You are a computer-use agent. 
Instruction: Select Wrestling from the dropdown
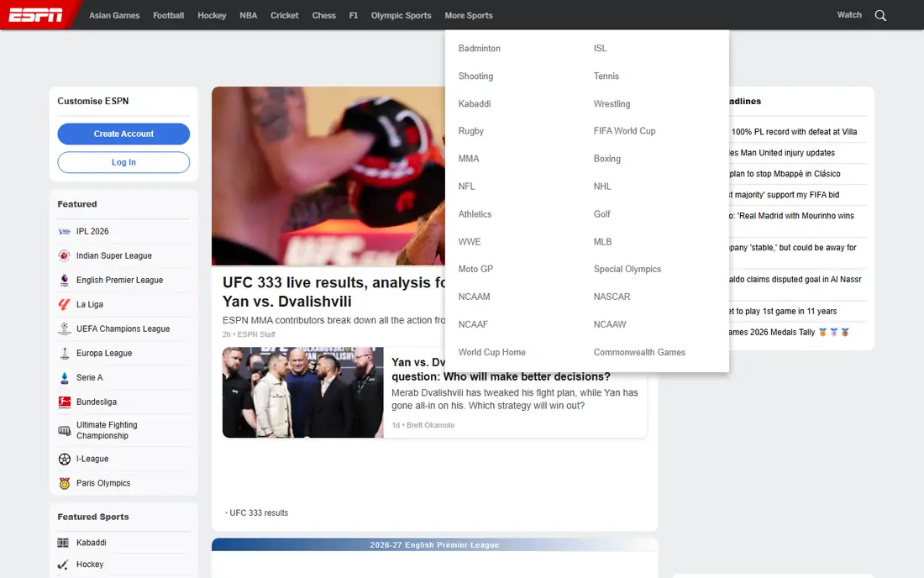pos(612,103)
